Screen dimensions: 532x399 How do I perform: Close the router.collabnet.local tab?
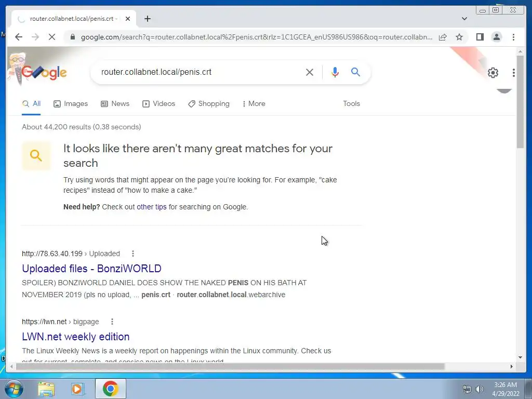pos(128,19)
